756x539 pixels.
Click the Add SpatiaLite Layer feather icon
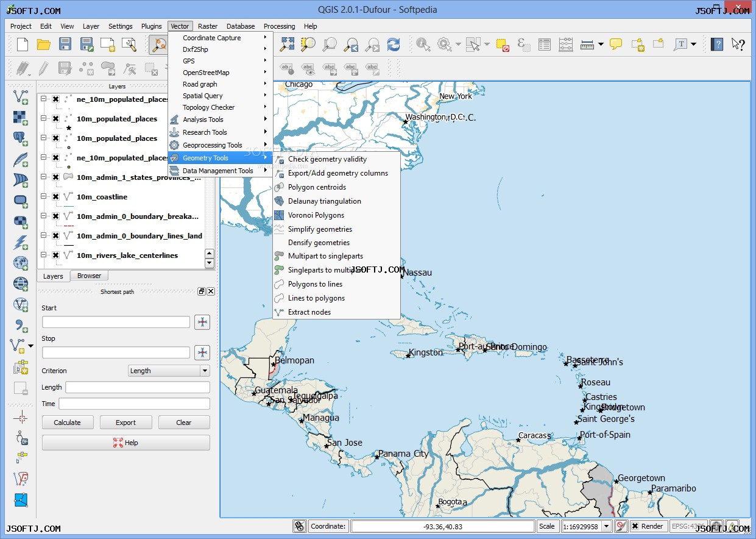click(x=21, y=159)
